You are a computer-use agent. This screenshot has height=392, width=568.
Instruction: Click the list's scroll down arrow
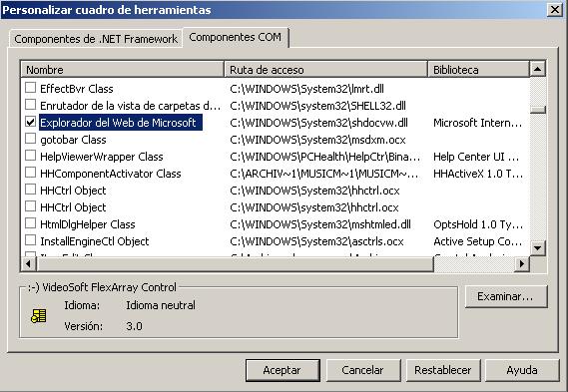pos(537,248)
